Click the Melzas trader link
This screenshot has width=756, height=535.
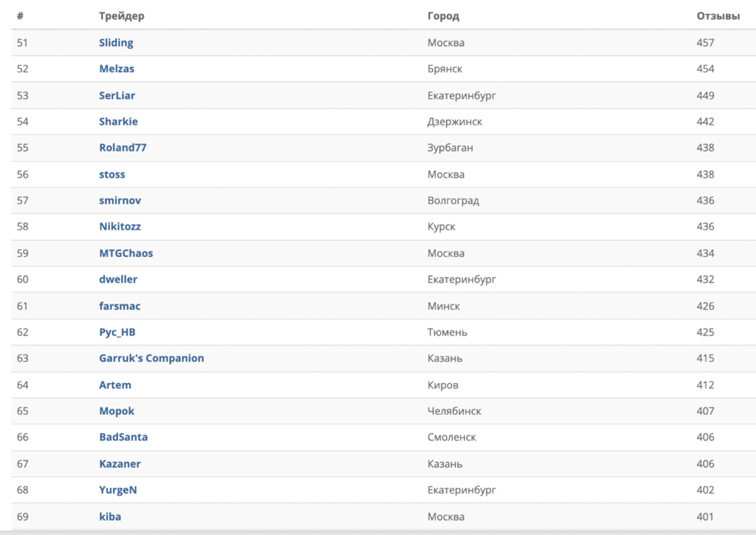[116, 69]
